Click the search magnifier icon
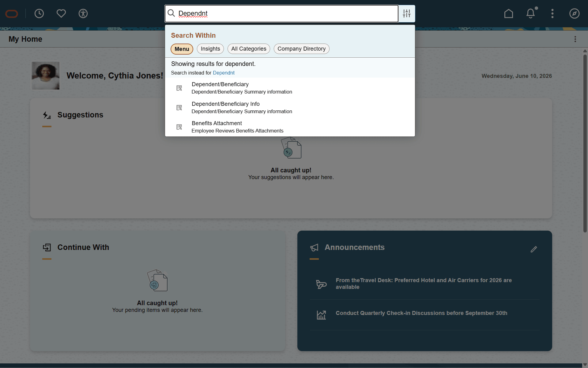588x368 pixels. pos(171,13)
